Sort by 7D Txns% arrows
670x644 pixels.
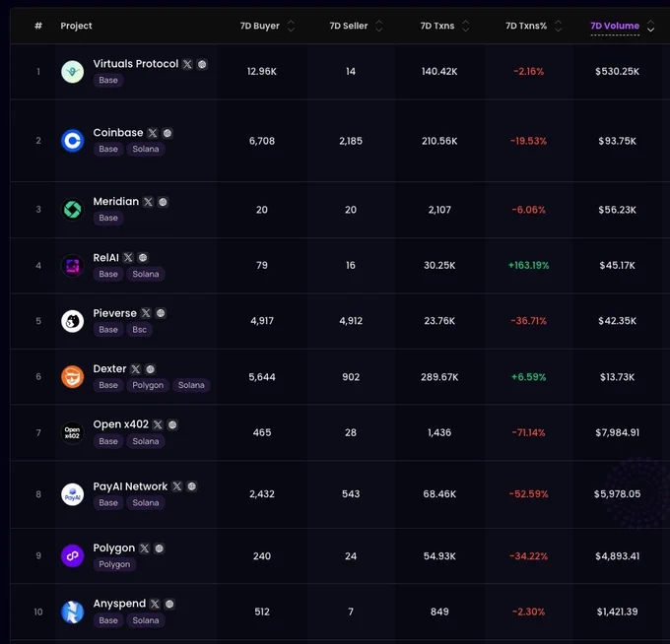558,26
